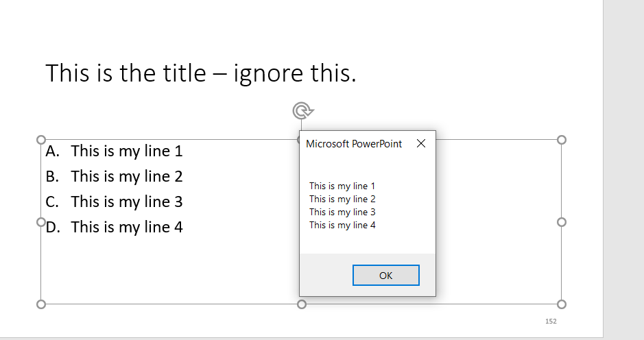
Task: Click list item C 'This is my line 3'
Action: pos(127,202)
